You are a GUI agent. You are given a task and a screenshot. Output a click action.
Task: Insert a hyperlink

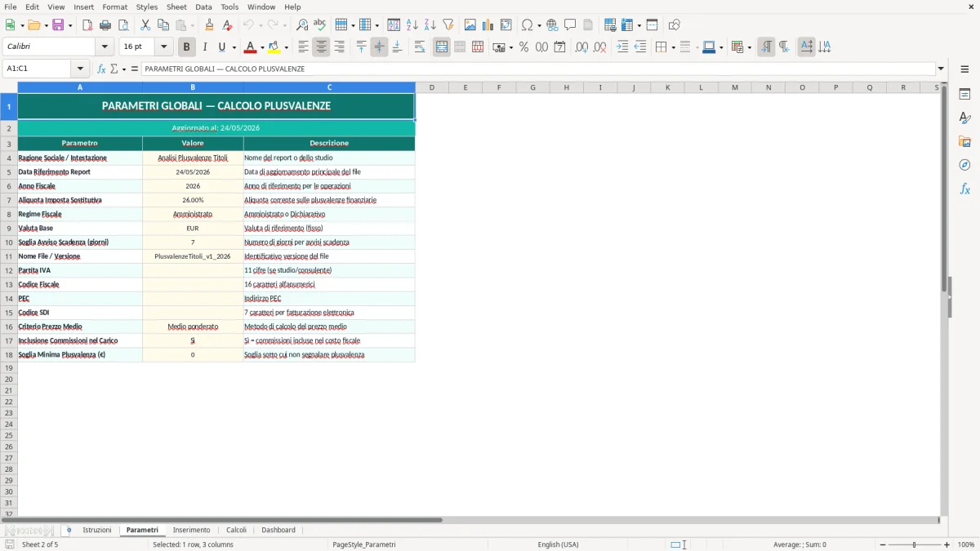pos(552,25)
